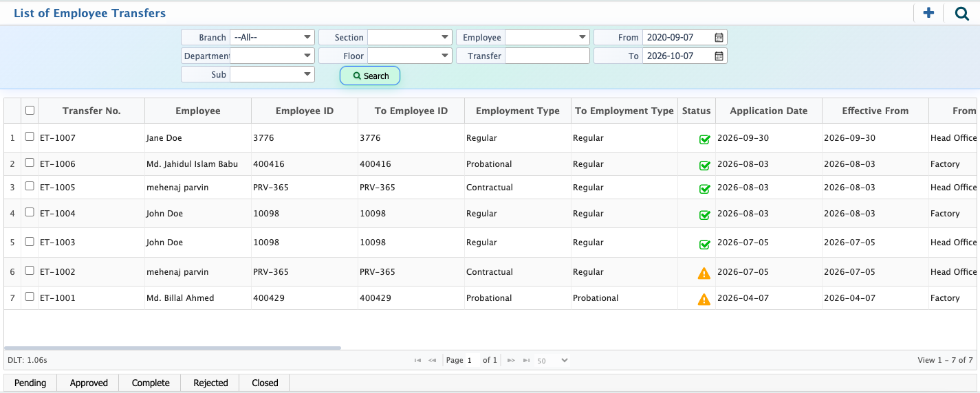Click green approved status icon for ET-1005
The image size is (980, 393).
click(x=704, y=189)
